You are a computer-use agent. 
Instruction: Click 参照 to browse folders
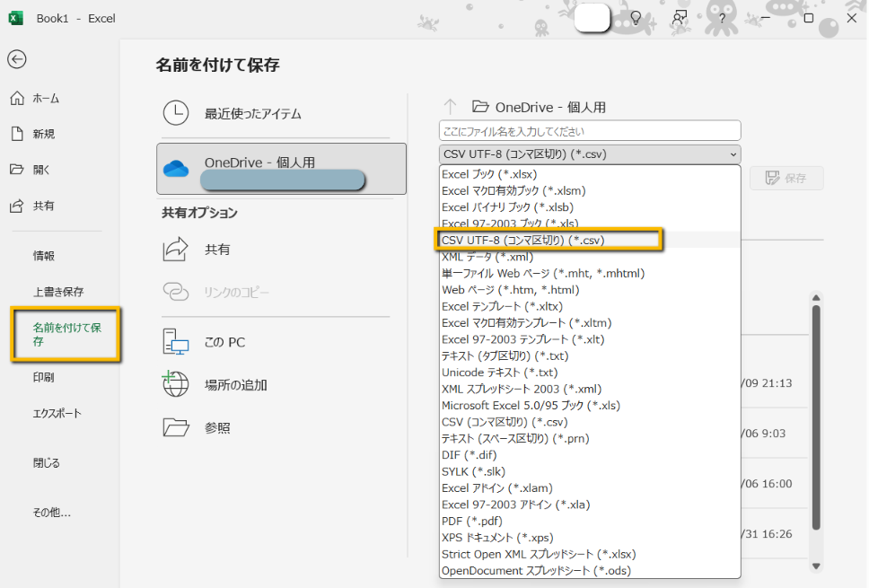[x=217, y=428]
